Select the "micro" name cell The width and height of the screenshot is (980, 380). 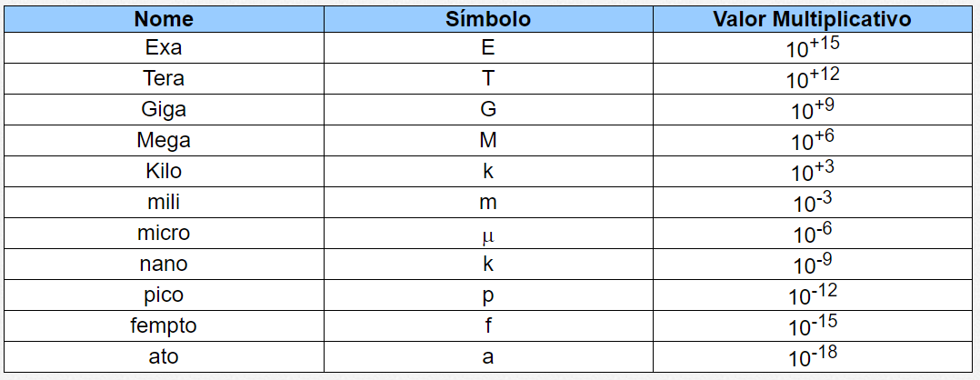[x=164, y=233]
